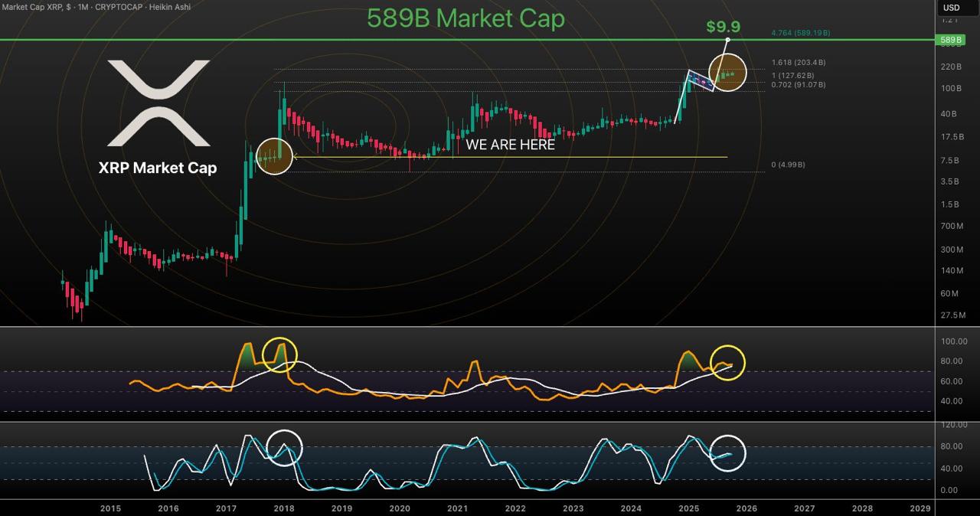Click the white circle on 2018 stochastic
This screenshot has height=516, width=980.
pos(285,448)
